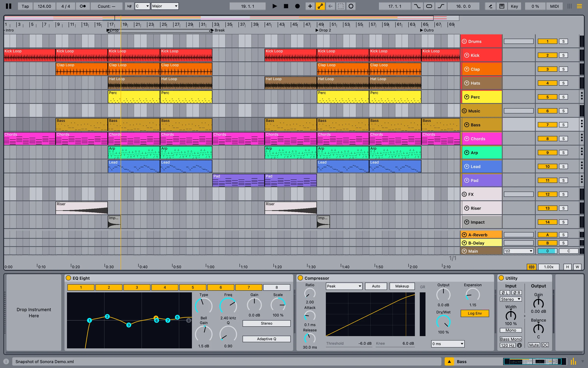This screenshot has height=368, width=588.
Task: Click the scale mode flat-sharp icon
Action: pos(129,6)
